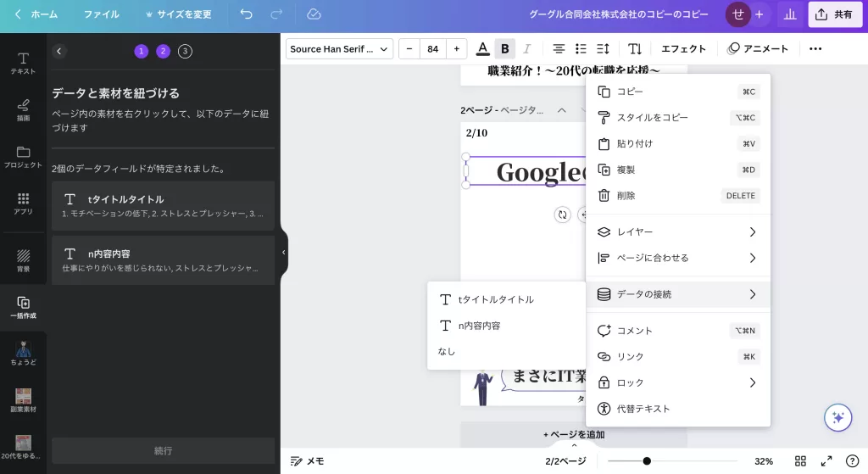Screen dimensions: 868x474
Task: Adjust the zoom slider handle
Action: (647, 460)
